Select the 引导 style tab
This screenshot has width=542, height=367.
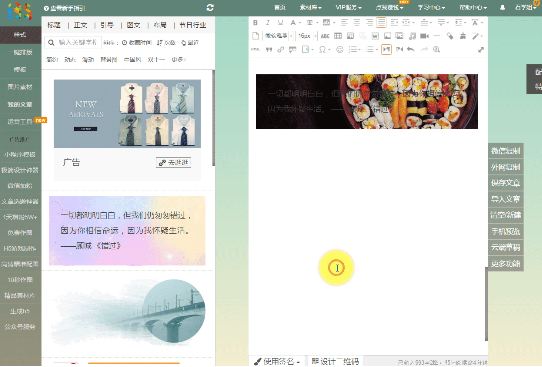tap(107, 25)
